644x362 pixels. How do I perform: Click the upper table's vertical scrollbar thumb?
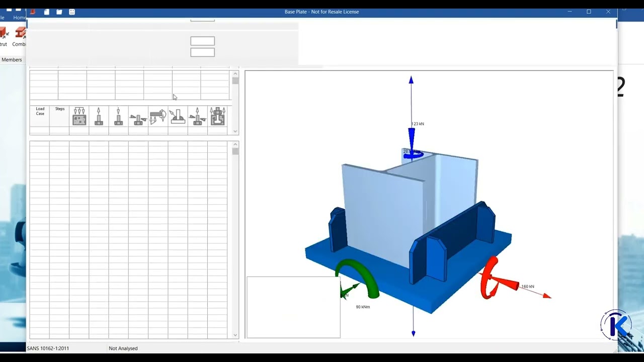235,81
